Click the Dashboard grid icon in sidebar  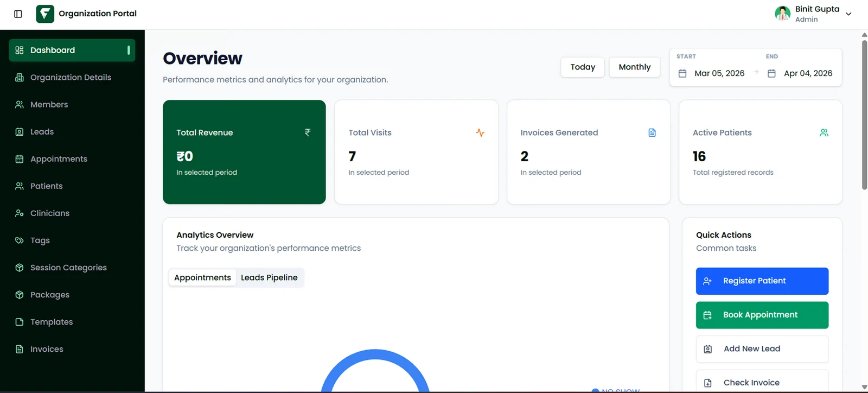tap(20, 50)
